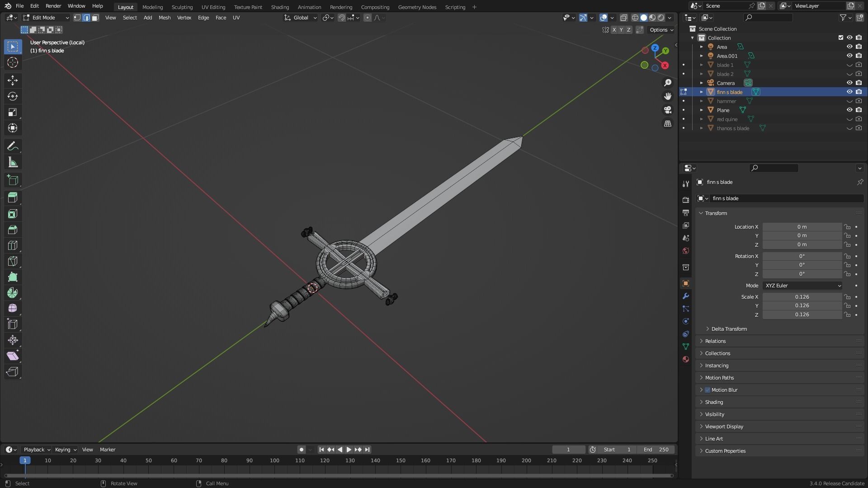This screenshot has height=488, width=868.
Task: Hide the Area light in viewport
Action: click(849, 47)
